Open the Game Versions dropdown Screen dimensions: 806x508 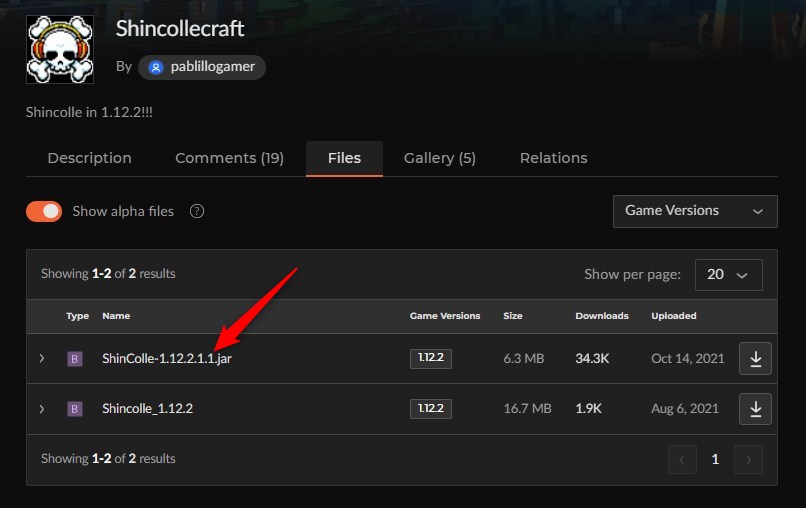[x=695, y=211]
